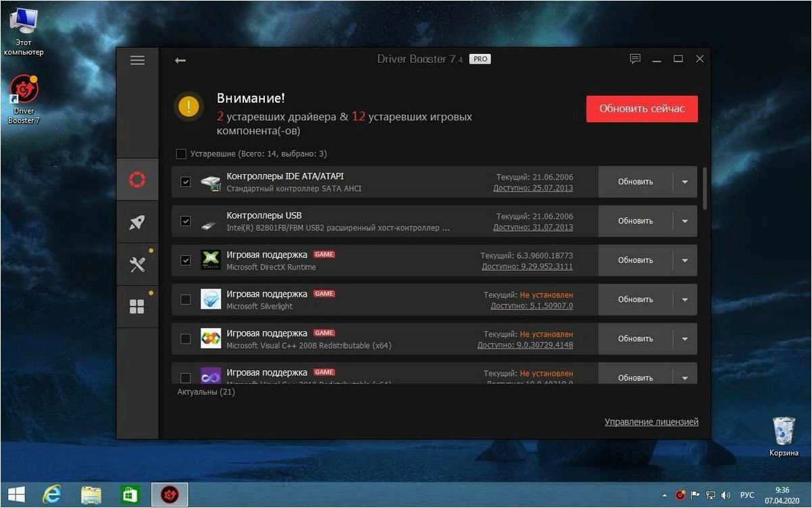
Task: Open File Explorer from the taskbar
Action: pyautogui.click(x=91, y=494)
